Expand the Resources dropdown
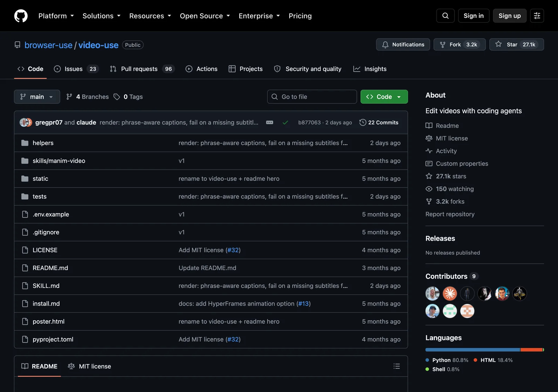The width and height of the screenshot is (558, 392). (150, 16)
